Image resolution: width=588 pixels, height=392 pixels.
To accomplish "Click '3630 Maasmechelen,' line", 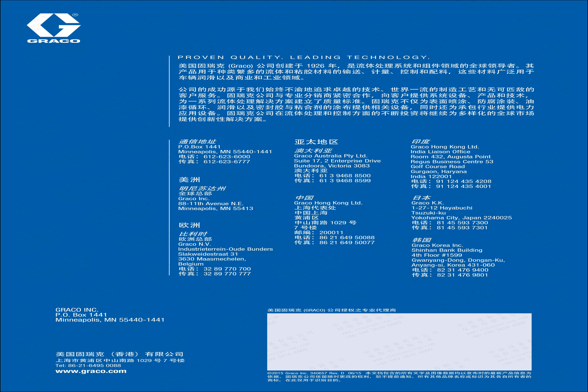I will click(x=212, y=259).
